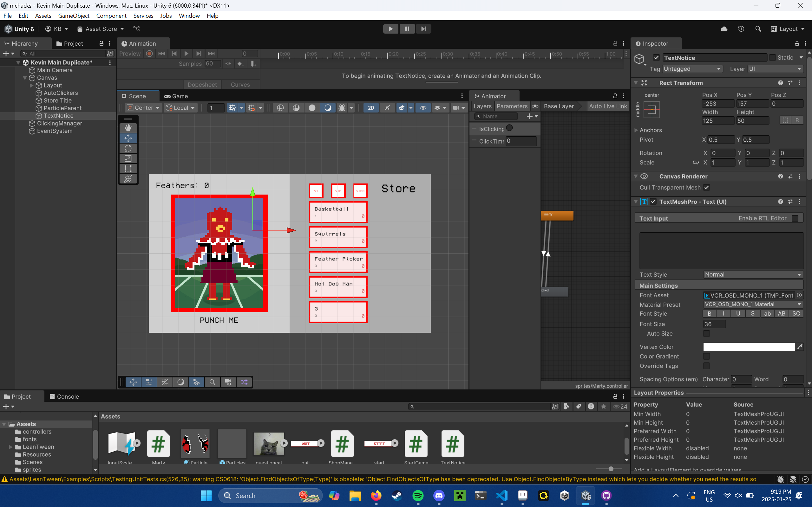Select the Hand view tool
Viewport: 812px width, 507px height.
coord(128,128)
